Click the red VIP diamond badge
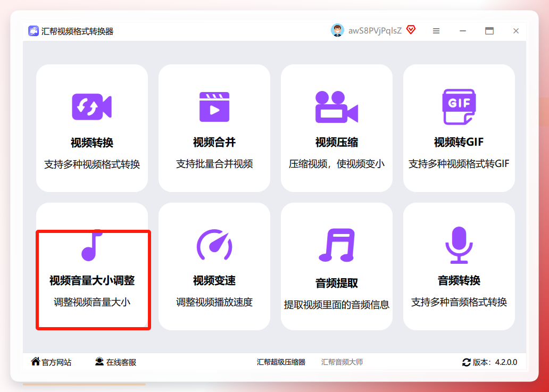549x392 pixels. click(x=411, y=30)
